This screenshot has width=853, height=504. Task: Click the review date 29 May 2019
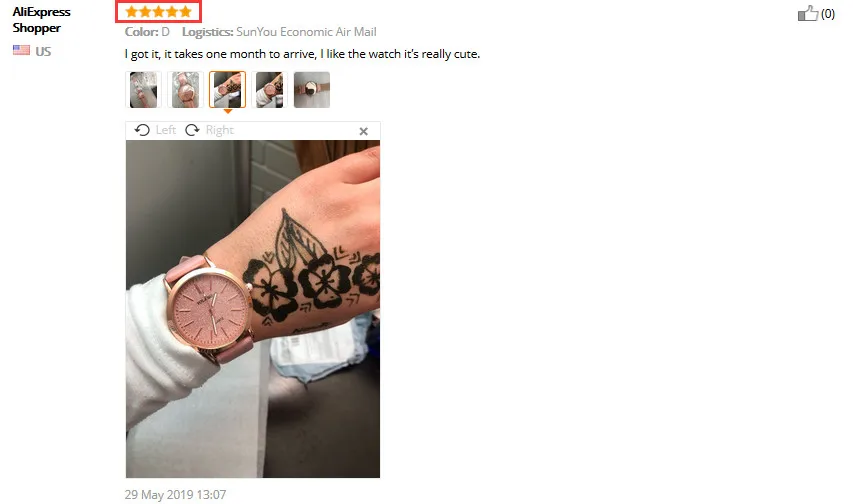click(x=175, y=495)
